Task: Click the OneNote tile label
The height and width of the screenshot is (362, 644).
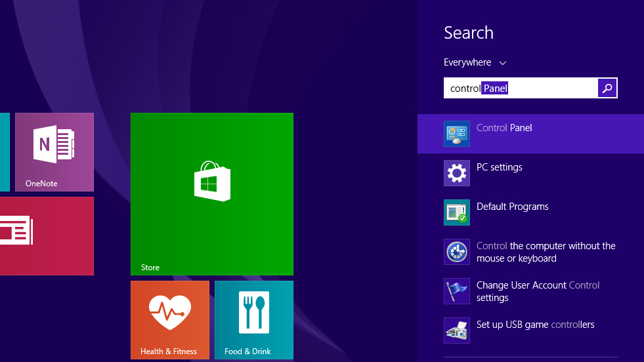Action: pyautogui.click(x=41, y=184)
